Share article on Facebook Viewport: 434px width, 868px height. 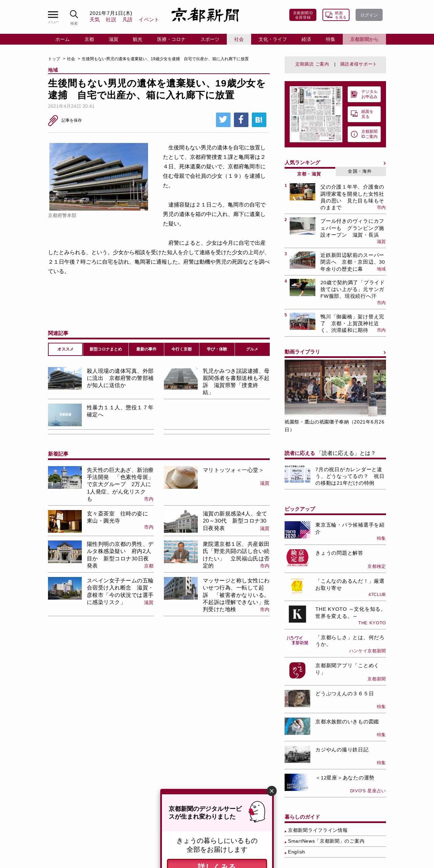pyautogui.click(x=241, y=120)
